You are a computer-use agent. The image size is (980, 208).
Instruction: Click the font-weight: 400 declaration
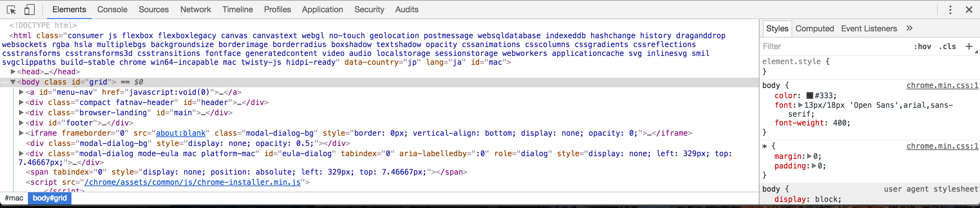pos(812,123)
